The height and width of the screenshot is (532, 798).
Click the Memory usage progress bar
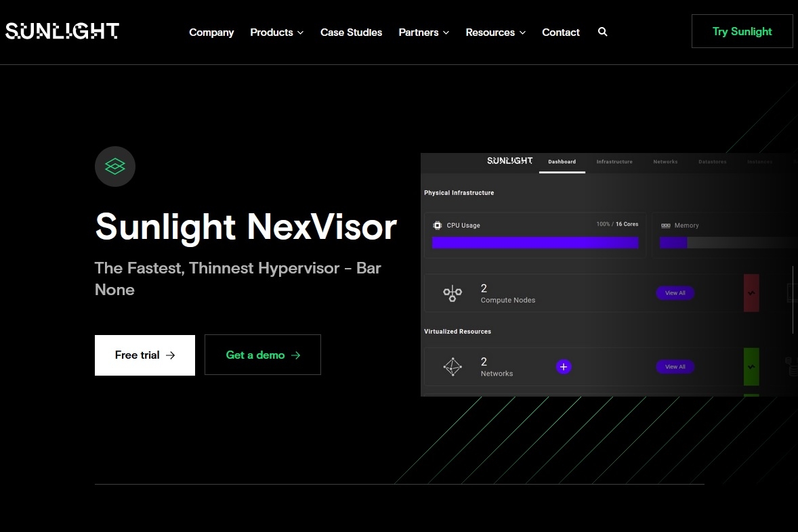tap(728, 243)
